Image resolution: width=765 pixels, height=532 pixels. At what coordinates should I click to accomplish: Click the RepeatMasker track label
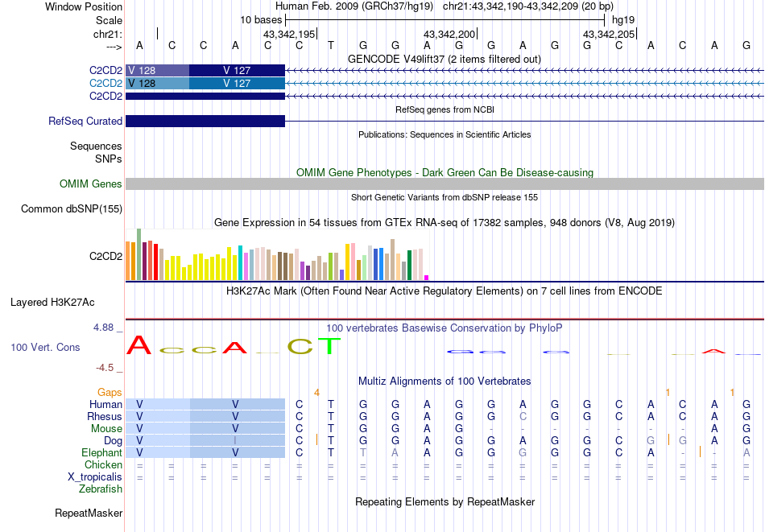click(89, 513)
